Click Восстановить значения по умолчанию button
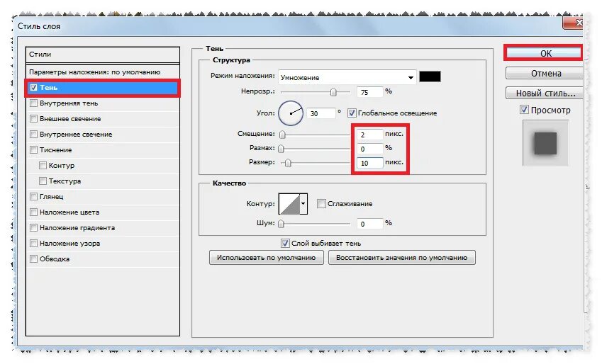Image resolution: width=602 pixels, height=364 pixels. click(401, 258)
